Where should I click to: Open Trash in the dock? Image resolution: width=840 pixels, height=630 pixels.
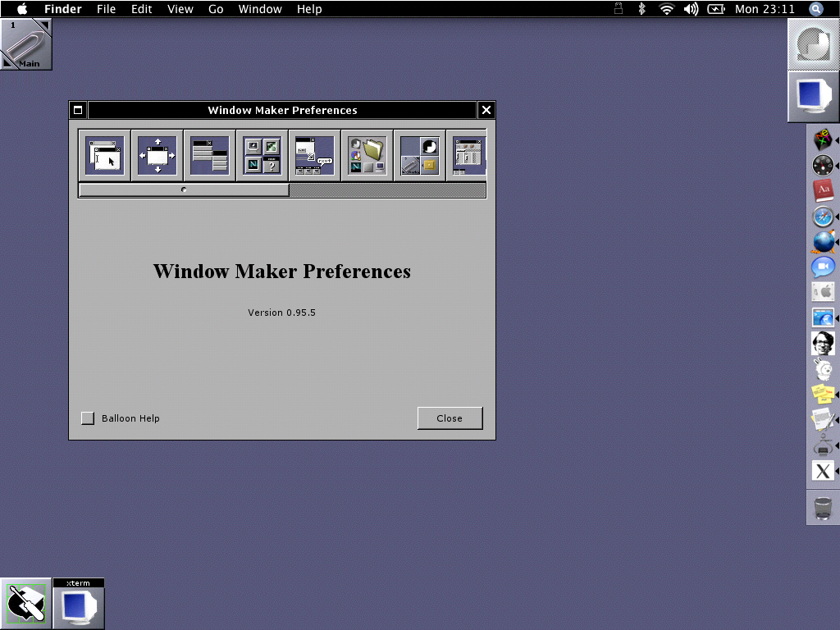point(823,508)
